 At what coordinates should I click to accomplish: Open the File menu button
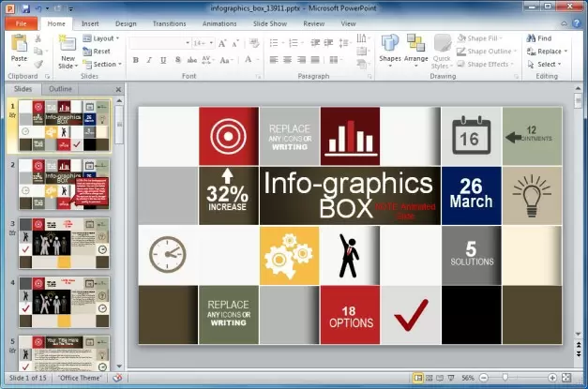tap(20, 22)
